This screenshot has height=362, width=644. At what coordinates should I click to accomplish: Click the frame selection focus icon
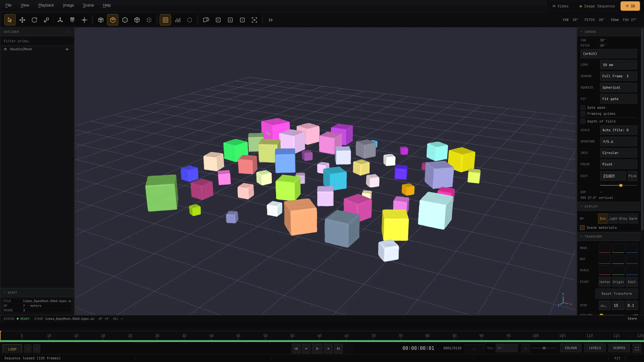pyautogui.click(x=254, y=20)
